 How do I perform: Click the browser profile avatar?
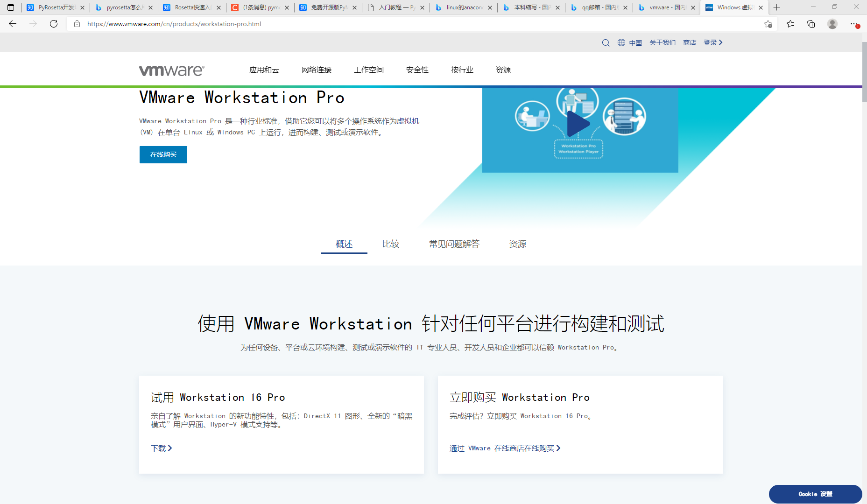tap(832, 24)
